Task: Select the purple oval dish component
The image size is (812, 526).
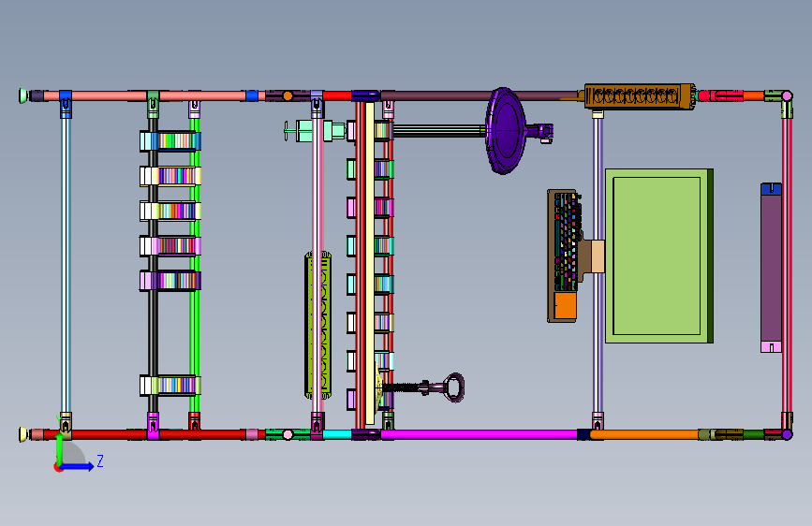Action: click(505, 131)
